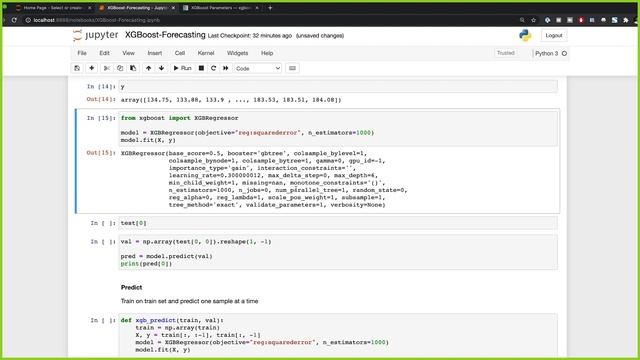Click the zoom magnifier icon in address bar

click(522, 20)
